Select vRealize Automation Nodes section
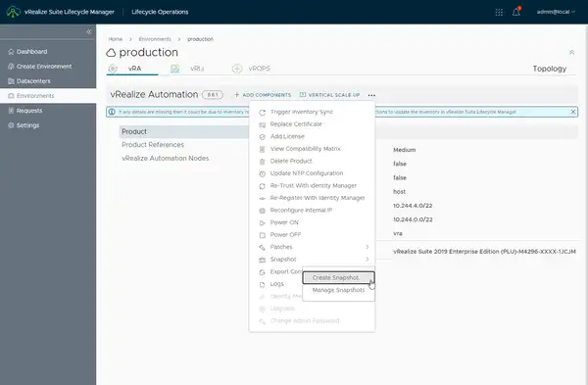 (x=165, y=158)
